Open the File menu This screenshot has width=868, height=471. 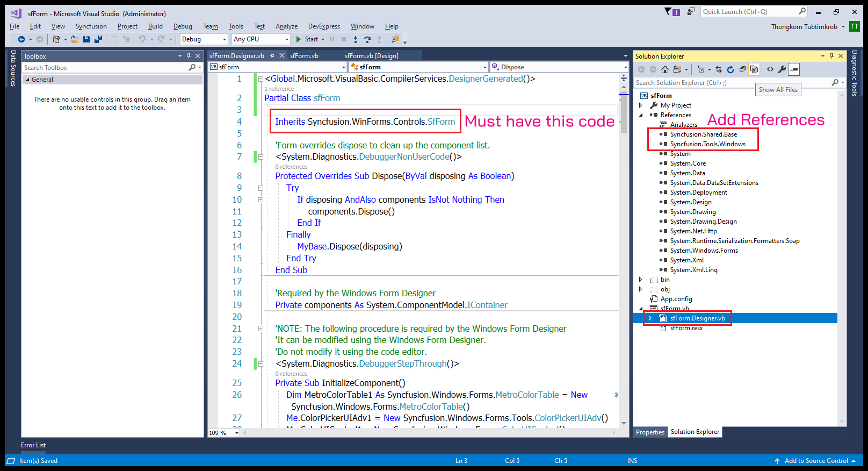(15, 26)
